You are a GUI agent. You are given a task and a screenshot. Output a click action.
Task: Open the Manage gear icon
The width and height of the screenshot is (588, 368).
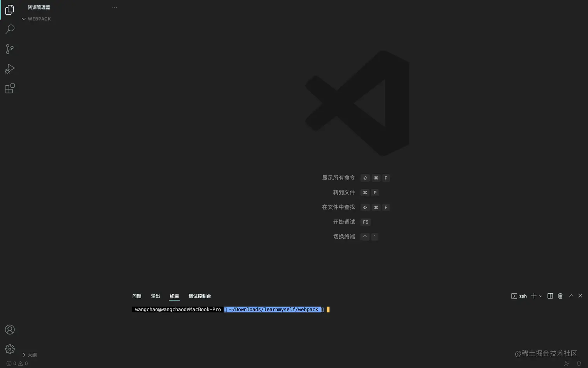(x=10, y=349)
